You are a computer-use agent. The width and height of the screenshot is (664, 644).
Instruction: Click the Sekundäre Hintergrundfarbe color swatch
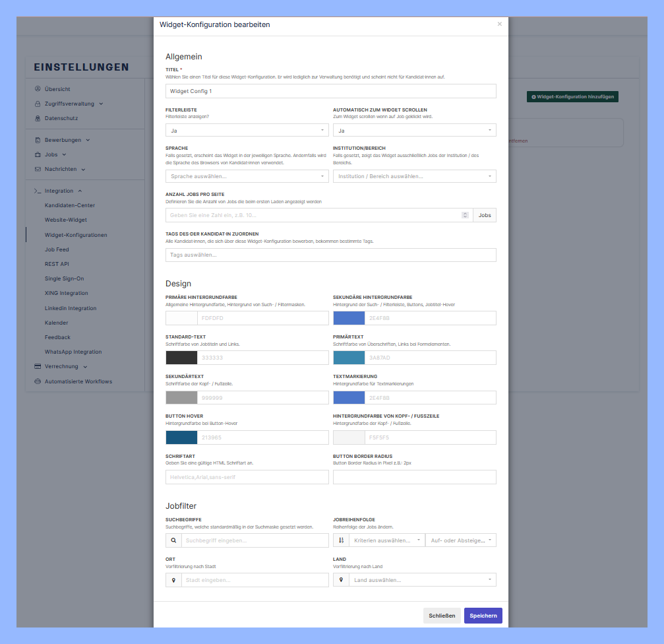[x=349, y=317]
